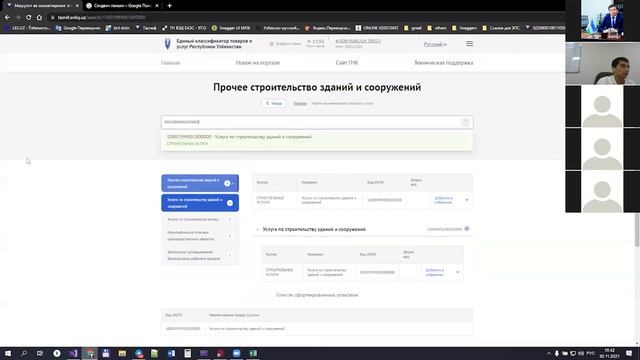This screenshot has width=640, height=360.
Task: Open File Explorer from taskbar
Action: coord(122,353)
